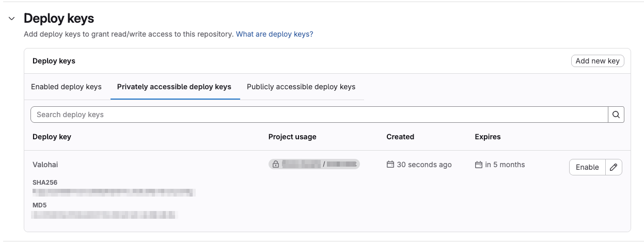Click the Created column header

400,137
